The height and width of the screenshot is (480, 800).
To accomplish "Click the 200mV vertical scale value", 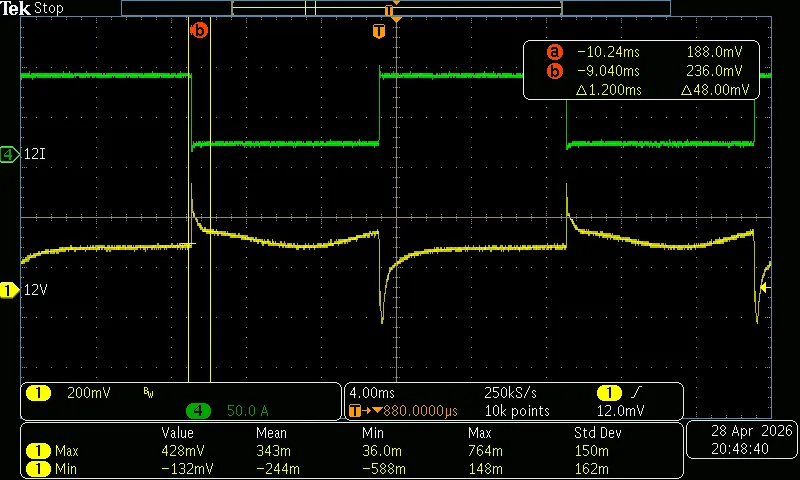I will [x=89, y=393].
